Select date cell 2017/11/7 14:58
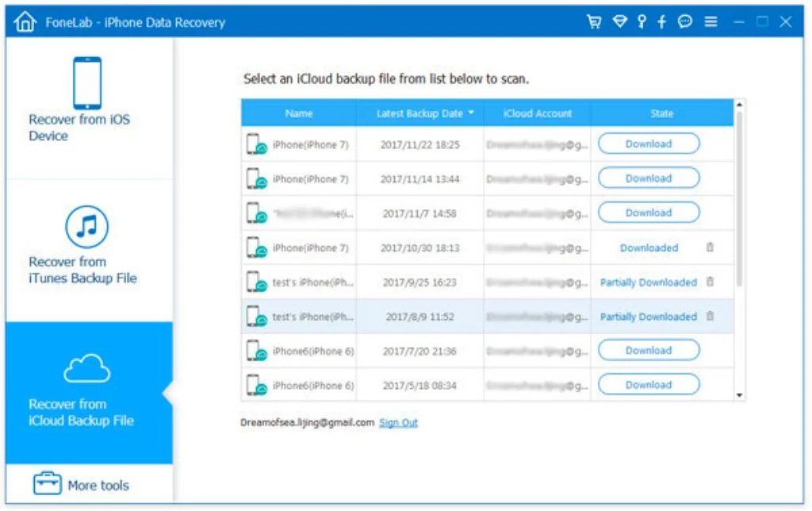 [x=419, y=214]
